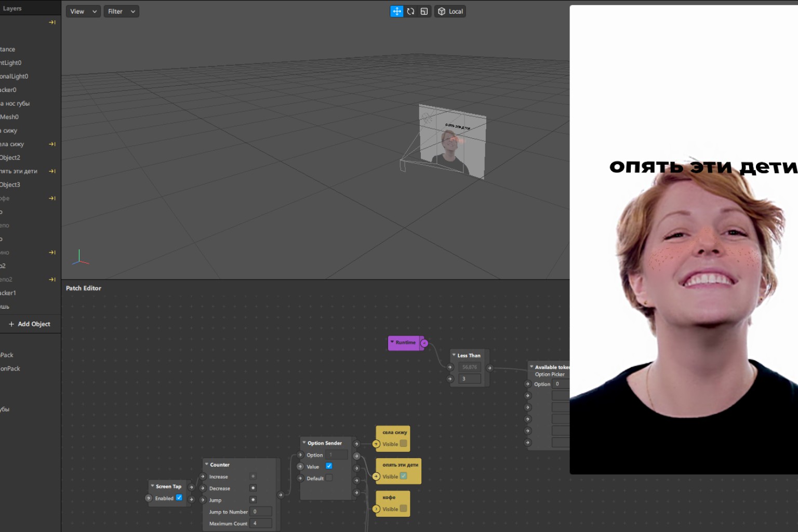The image size is (798, 532).
Task: Toggle Option Sender Default checkbox
Action: (329, 478)
